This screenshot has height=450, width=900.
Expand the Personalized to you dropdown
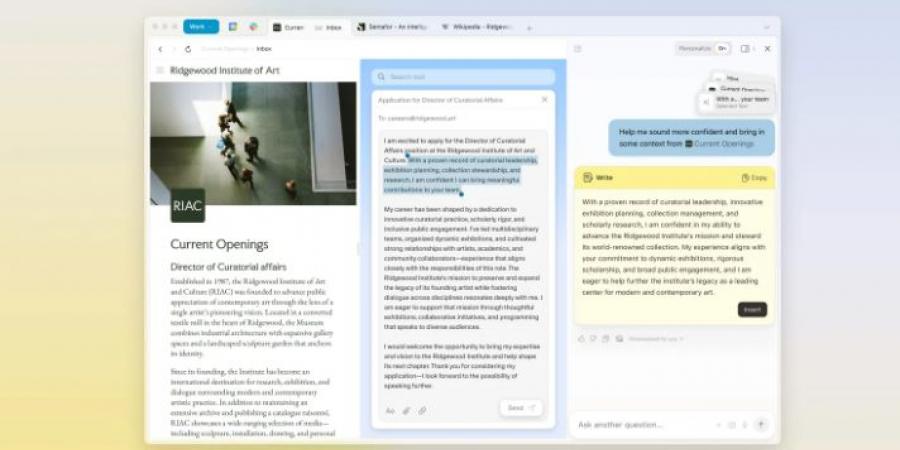coord(656,339)
